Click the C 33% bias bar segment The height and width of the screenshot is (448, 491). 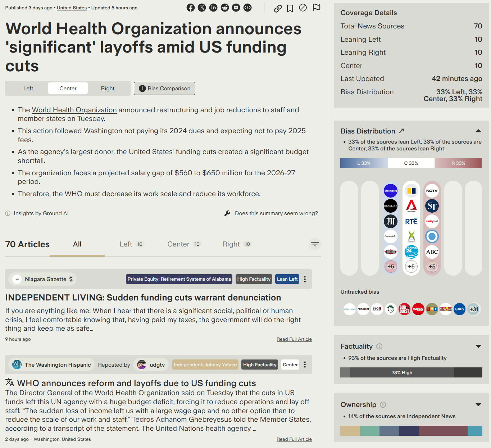coord(411,163)
